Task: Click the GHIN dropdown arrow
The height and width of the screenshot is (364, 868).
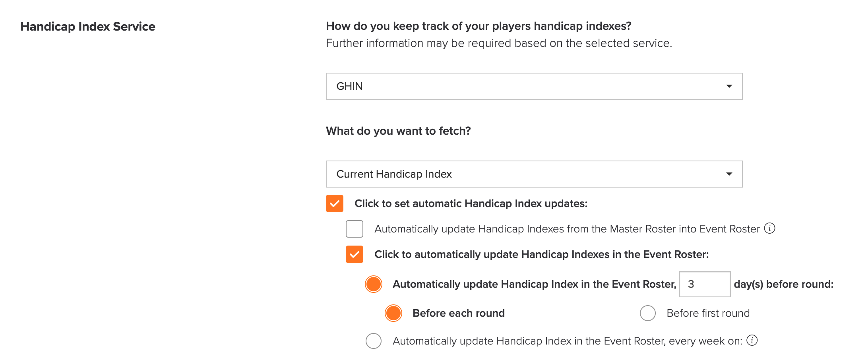Action: [x=729, y=86]
